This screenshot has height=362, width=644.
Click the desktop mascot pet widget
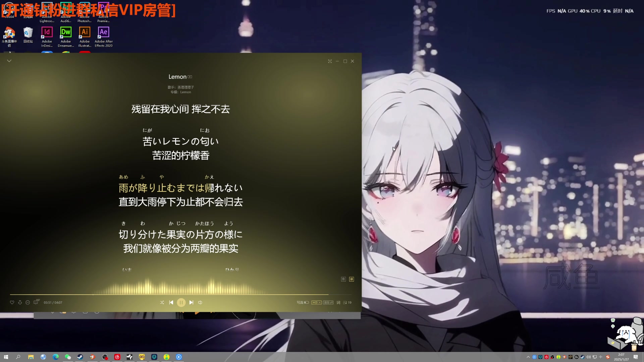pos(626,334)
